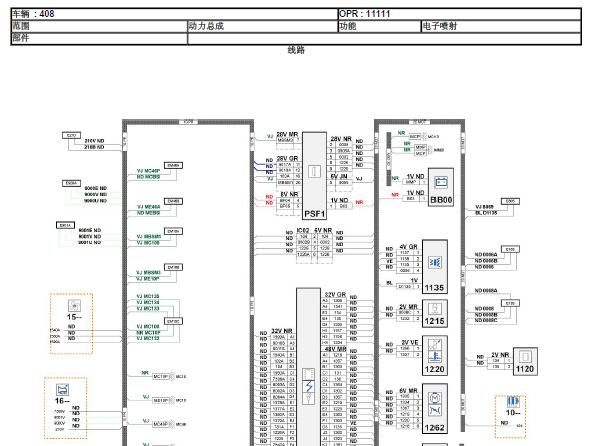The width and height of the screenshot is (606, 446).
Task: Click the motor M icon in component 1262
Action: [435, 397]
